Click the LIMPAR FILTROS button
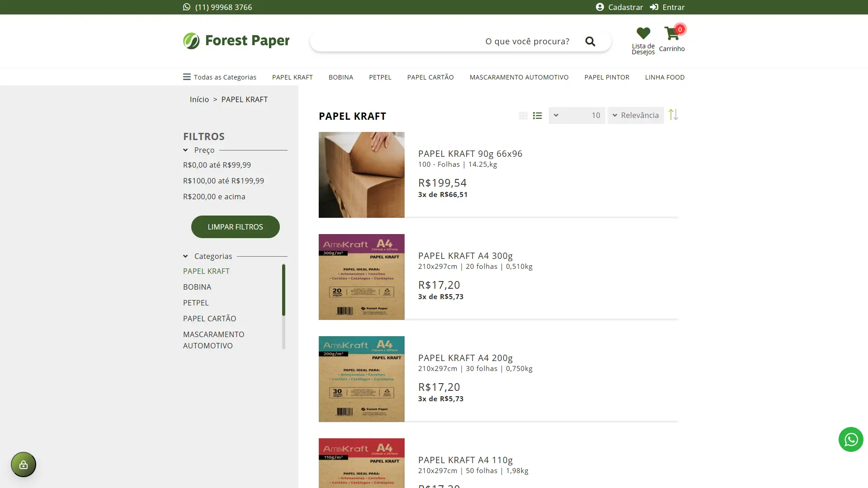This screenshot has height=488, width=868. click(235, 227)
